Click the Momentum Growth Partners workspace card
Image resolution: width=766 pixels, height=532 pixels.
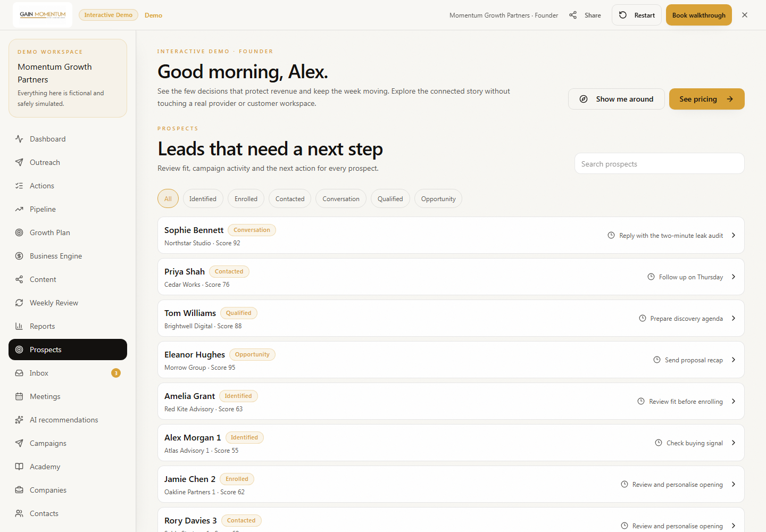pyautogui.click(x=68, y=78)
